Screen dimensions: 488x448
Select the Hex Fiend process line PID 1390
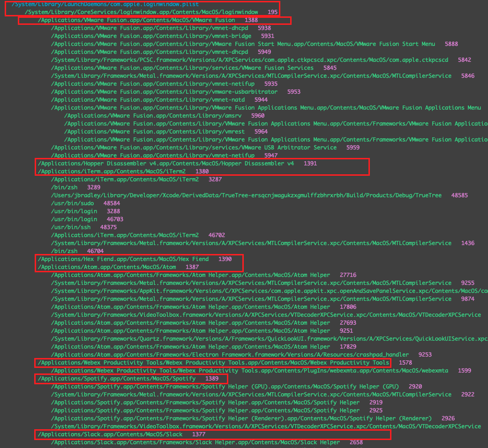click(x=135, y=259)
